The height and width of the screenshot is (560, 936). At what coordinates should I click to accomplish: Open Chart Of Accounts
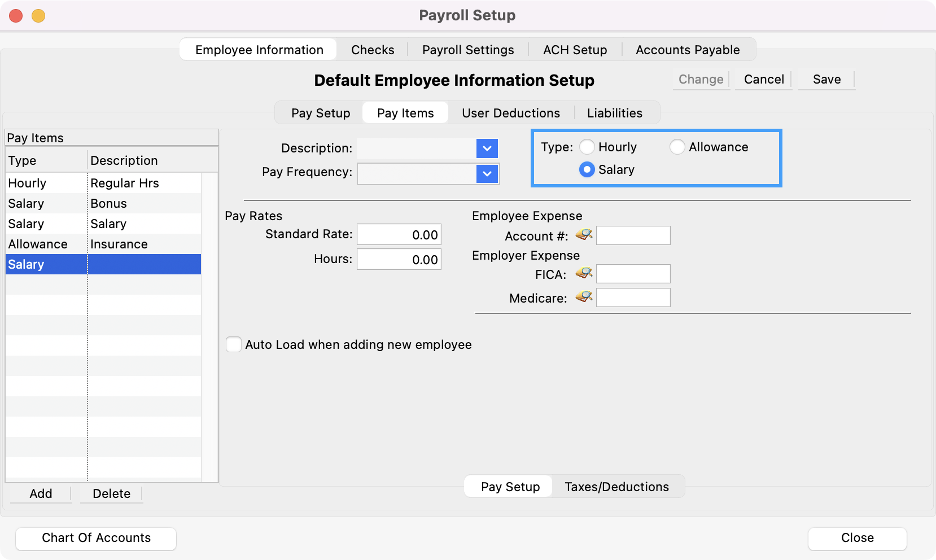click(x=96, y=538)
